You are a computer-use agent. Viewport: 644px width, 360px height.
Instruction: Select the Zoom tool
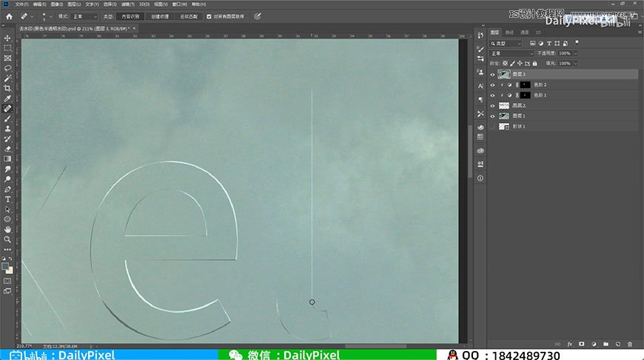click(x=7, y=239)
